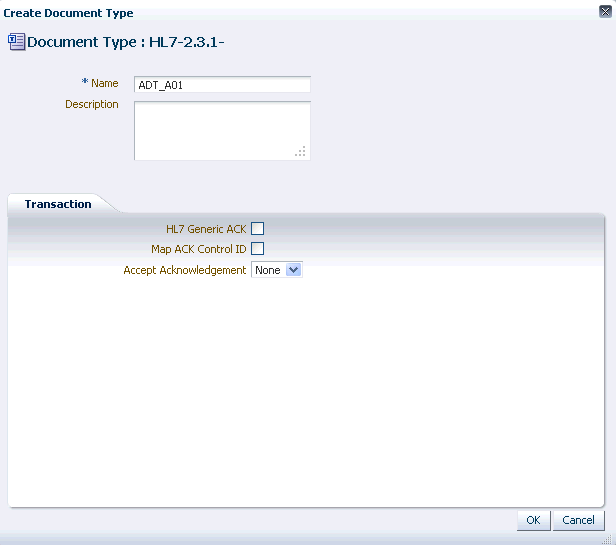Confirm with the OK button
Image resolution: width=616 pixels, height=545 pixels.
[x=534, y=520]
